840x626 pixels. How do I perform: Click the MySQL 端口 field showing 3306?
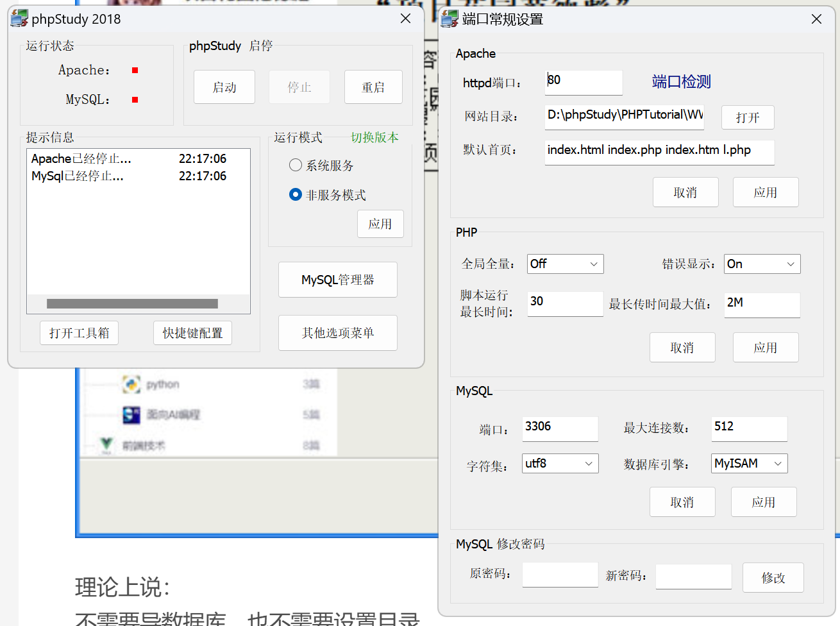click(x=560, y=428)
